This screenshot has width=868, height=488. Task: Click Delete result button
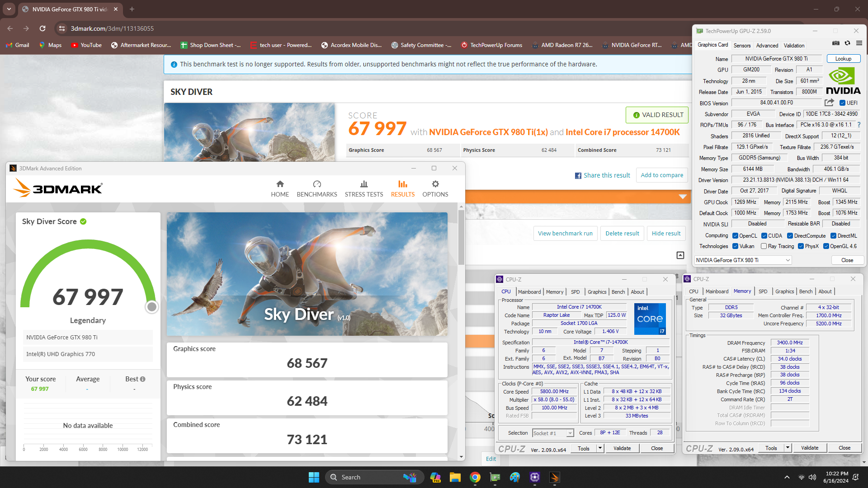(x=622, y=234)
